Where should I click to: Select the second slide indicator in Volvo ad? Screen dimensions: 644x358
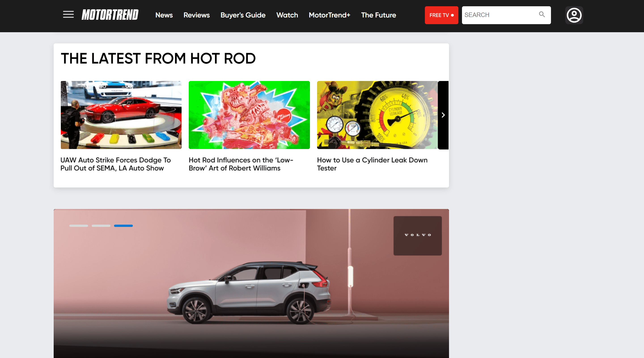click(101, 226)
